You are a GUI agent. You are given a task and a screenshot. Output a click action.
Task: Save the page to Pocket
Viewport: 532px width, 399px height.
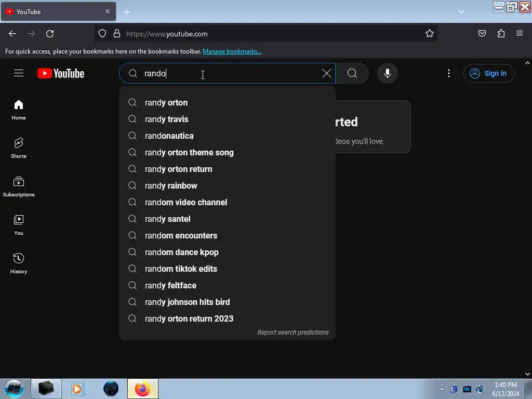coord(482,34)
